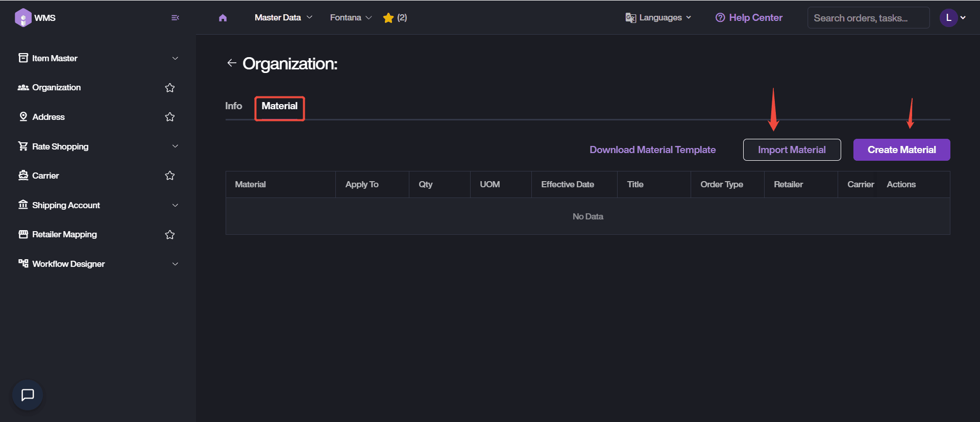
Task: Open the Master Data dropdown
Action: pos(283,18)
